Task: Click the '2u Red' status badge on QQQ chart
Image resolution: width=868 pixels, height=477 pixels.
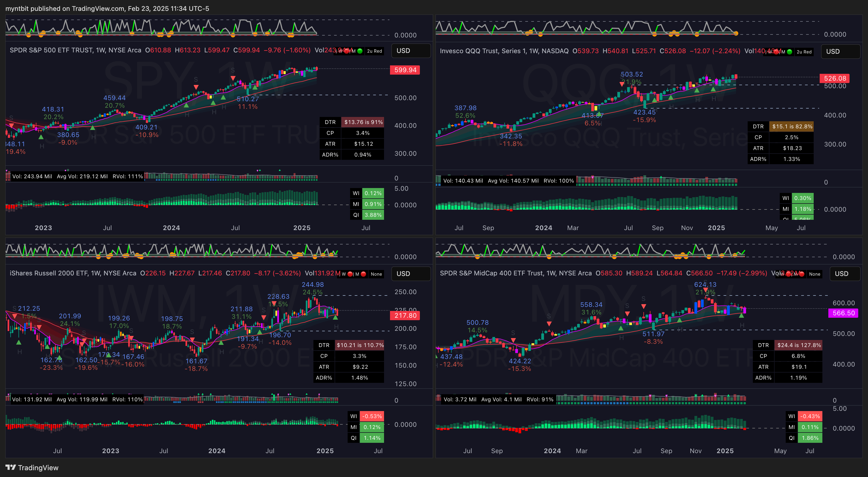Action: [804, 52]
